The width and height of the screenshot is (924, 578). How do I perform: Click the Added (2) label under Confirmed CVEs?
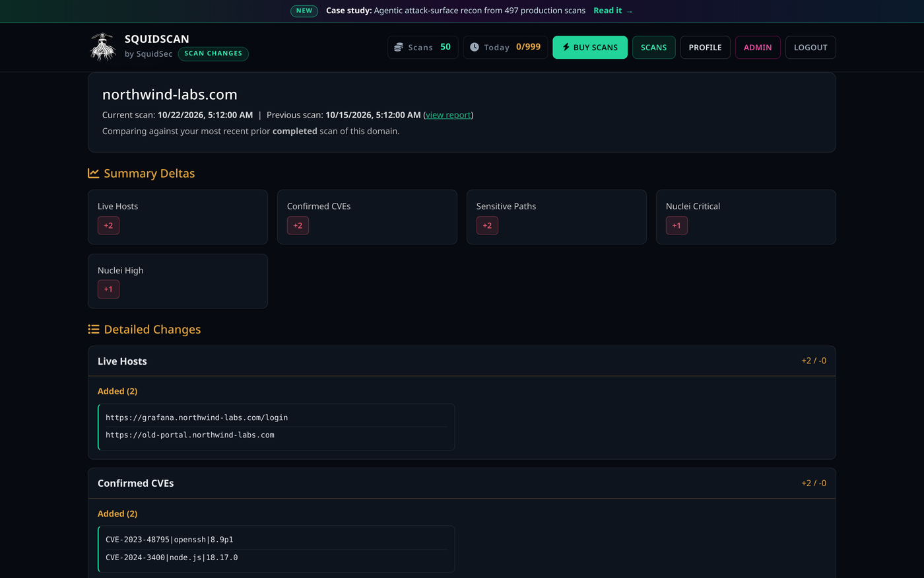[x=117, y=513]
